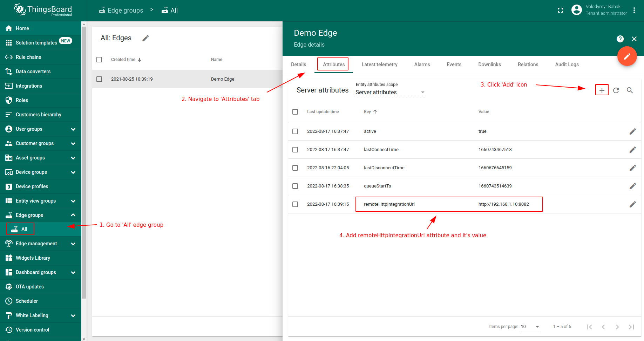Open Rule chains page
Image resolution: width=644 pixels, height=341 pixels.
[41, 57]
